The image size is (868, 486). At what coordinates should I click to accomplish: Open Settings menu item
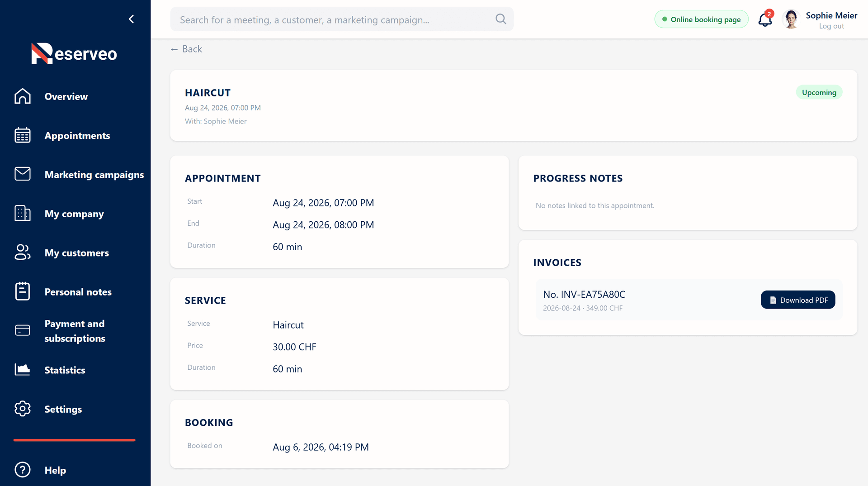tap(63, 409)
